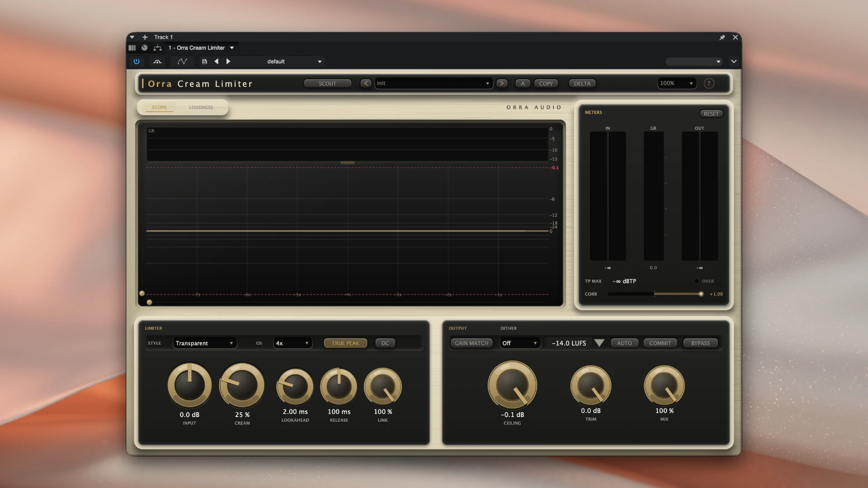Open the host window menu triangle

tap(132, 37)
